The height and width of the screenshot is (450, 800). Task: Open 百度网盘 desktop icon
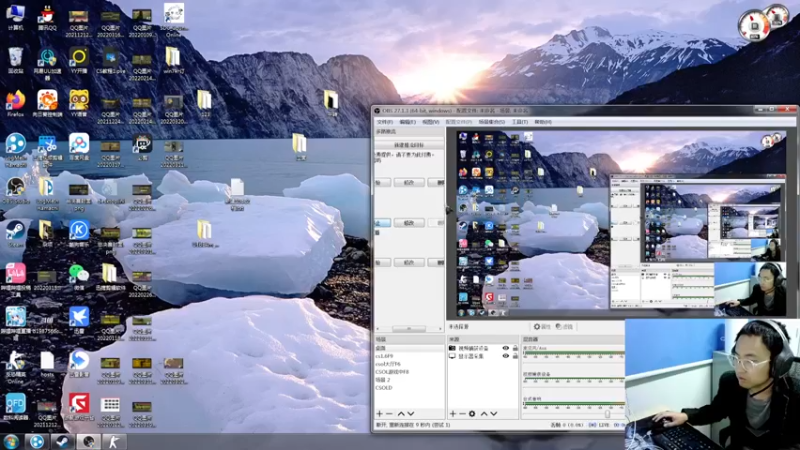click(x=79, y=146)
